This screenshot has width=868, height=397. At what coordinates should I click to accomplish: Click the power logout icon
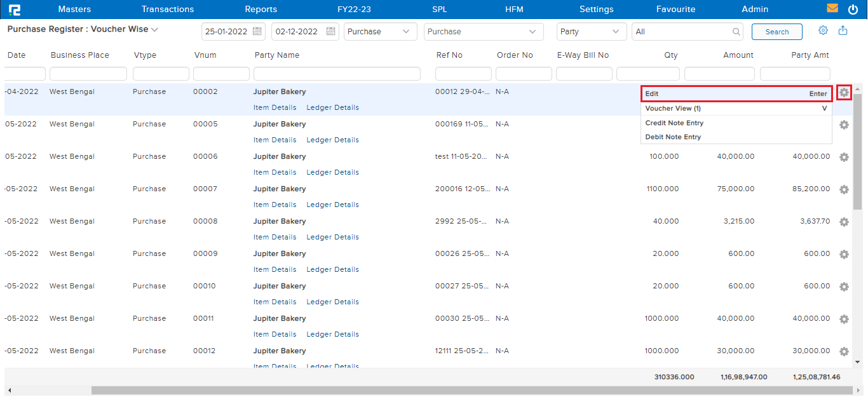point(853,10)
